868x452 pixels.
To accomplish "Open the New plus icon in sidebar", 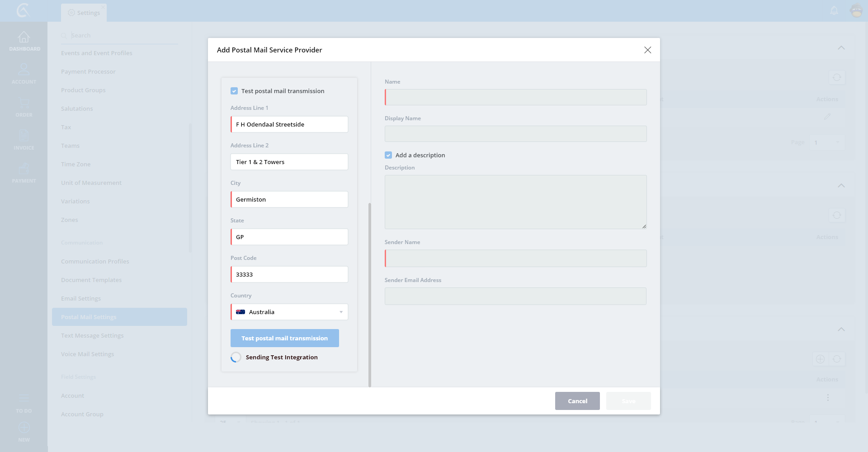I will tap(24, 428).
